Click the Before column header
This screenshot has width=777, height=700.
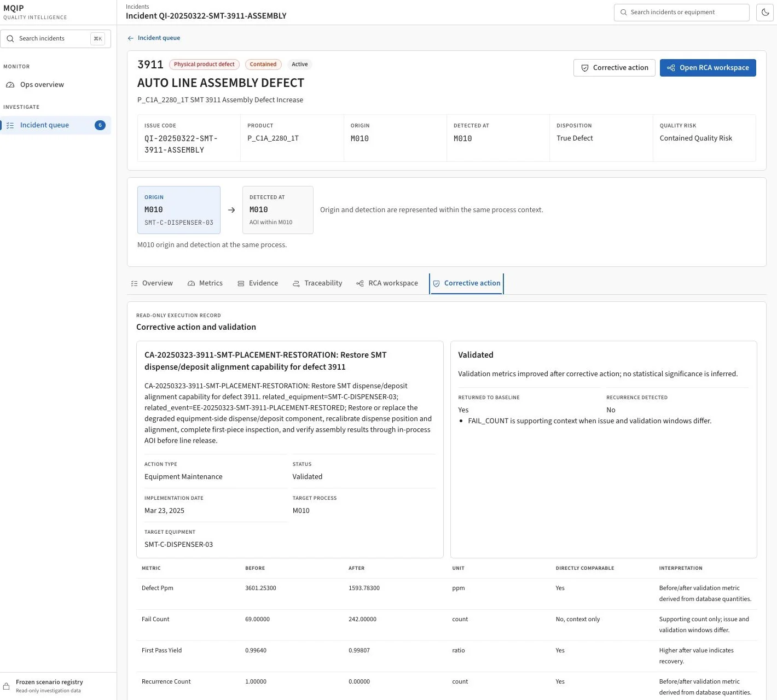pos(255,568)
